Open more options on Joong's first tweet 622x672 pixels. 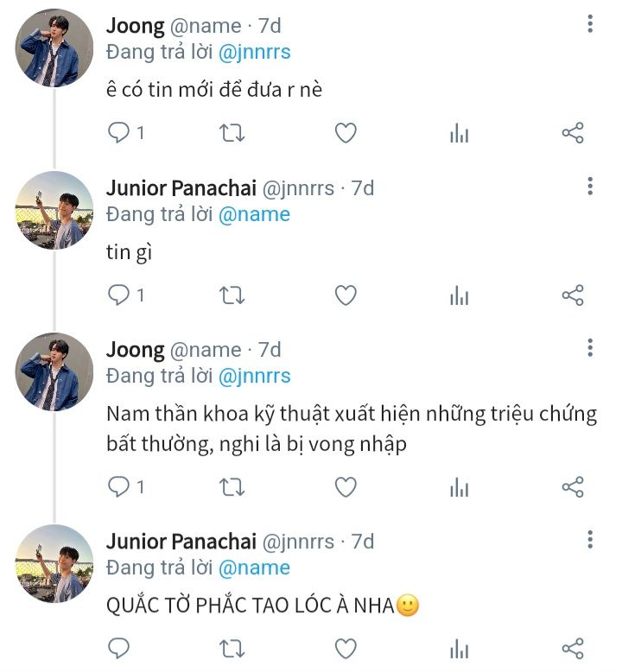(x=590, y=24)
